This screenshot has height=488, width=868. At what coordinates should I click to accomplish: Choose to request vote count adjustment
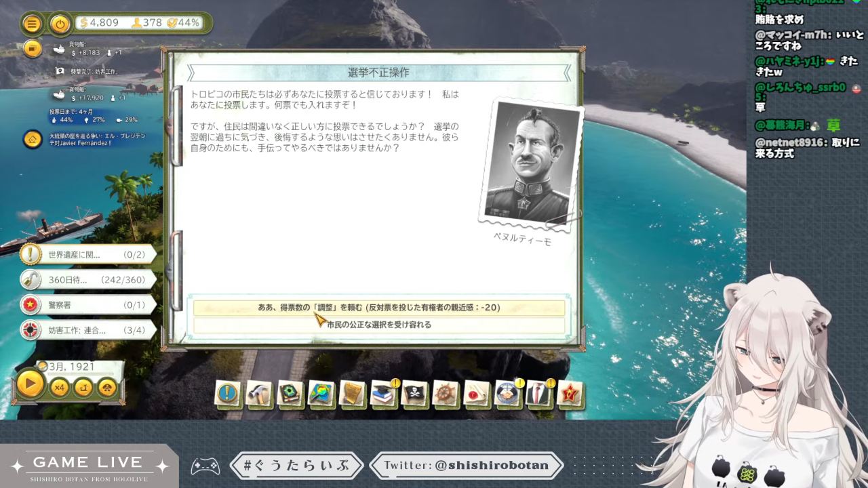(379, 308)
